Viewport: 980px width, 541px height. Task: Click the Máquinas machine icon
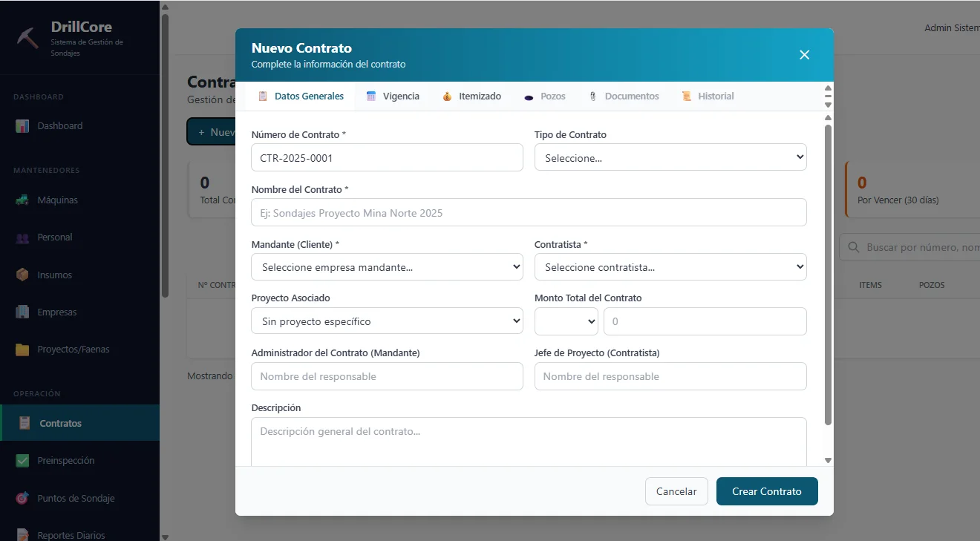point(22,200)
